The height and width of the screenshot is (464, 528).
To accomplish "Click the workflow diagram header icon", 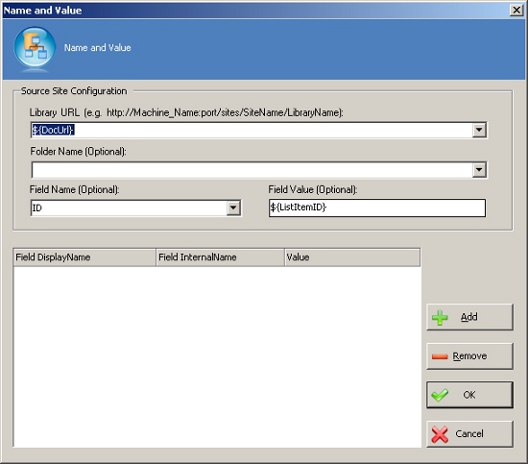I will click(x=35, y=47).
